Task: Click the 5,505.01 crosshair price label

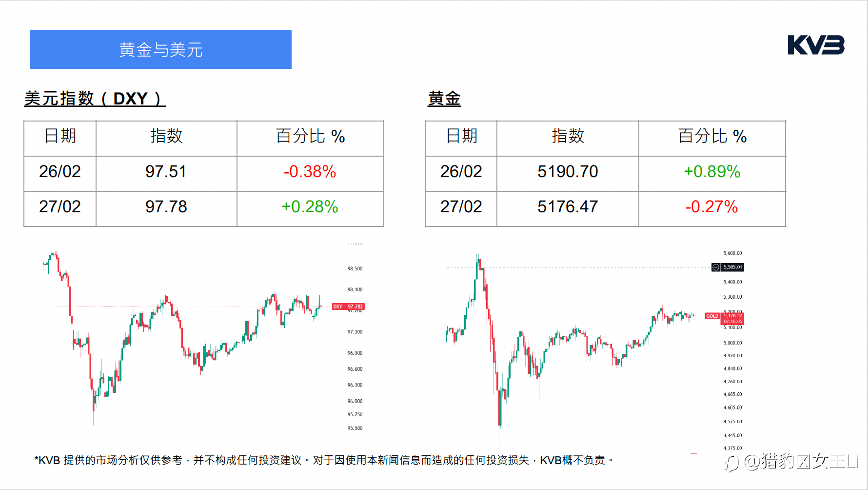Action: pyautogui.click(x=732, y=267)
